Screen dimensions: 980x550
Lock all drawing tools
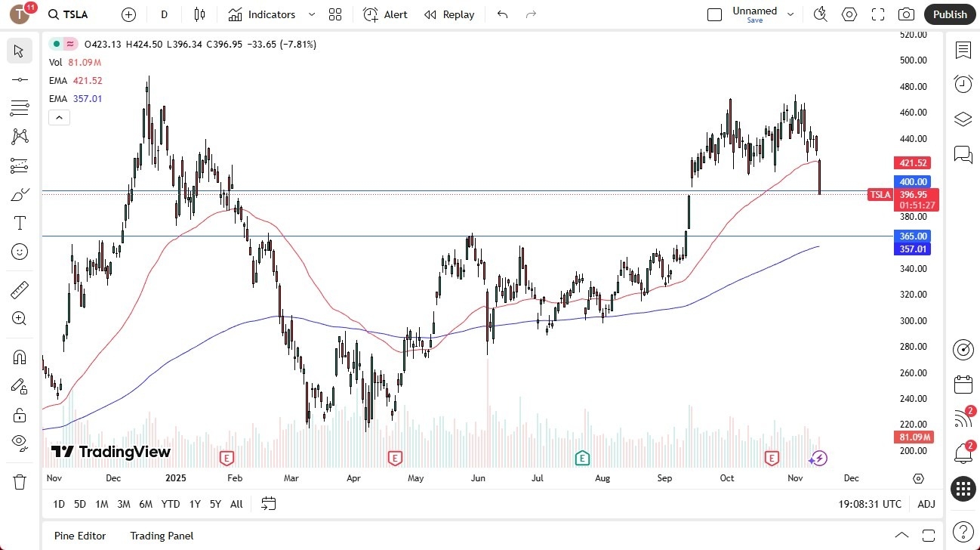[x=19, y=414]
